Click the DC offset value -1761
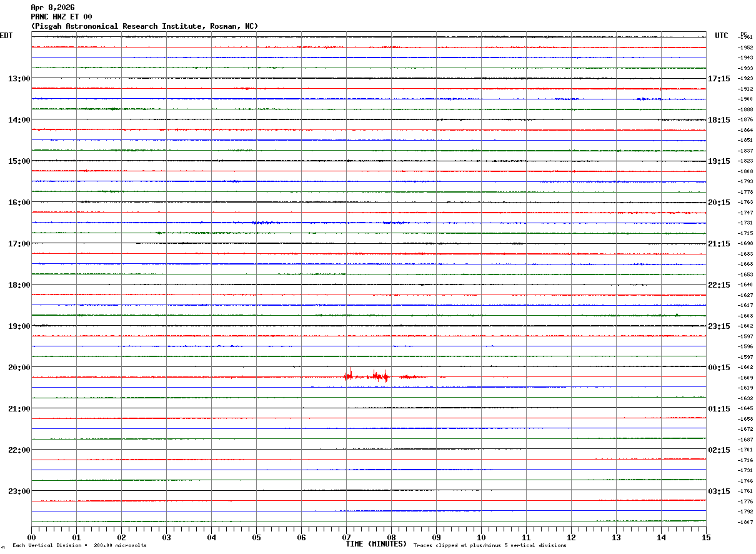Viewport: 756px width, 554px height. click(x=745, y=491)
